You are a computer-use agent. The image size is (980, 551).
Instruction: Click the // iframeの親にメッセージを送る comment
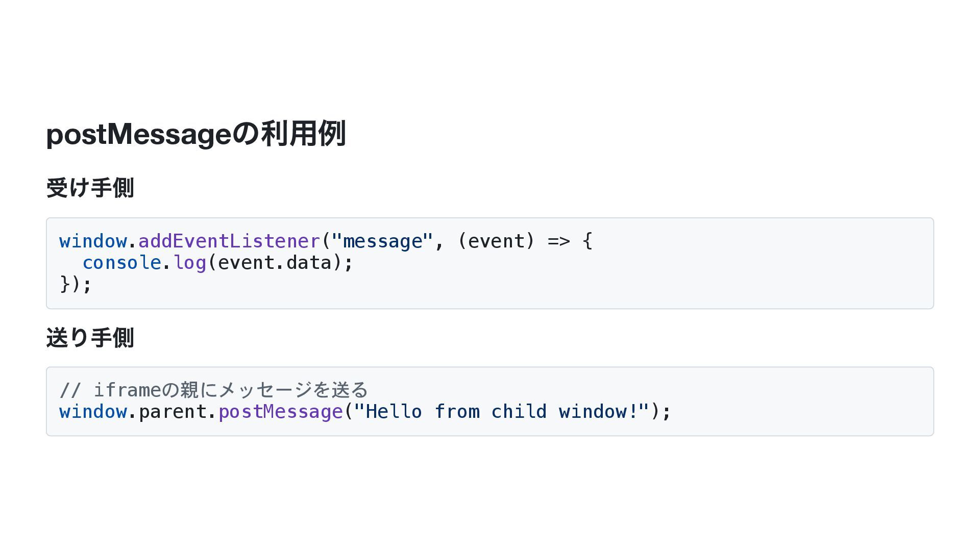pos(213,390)
